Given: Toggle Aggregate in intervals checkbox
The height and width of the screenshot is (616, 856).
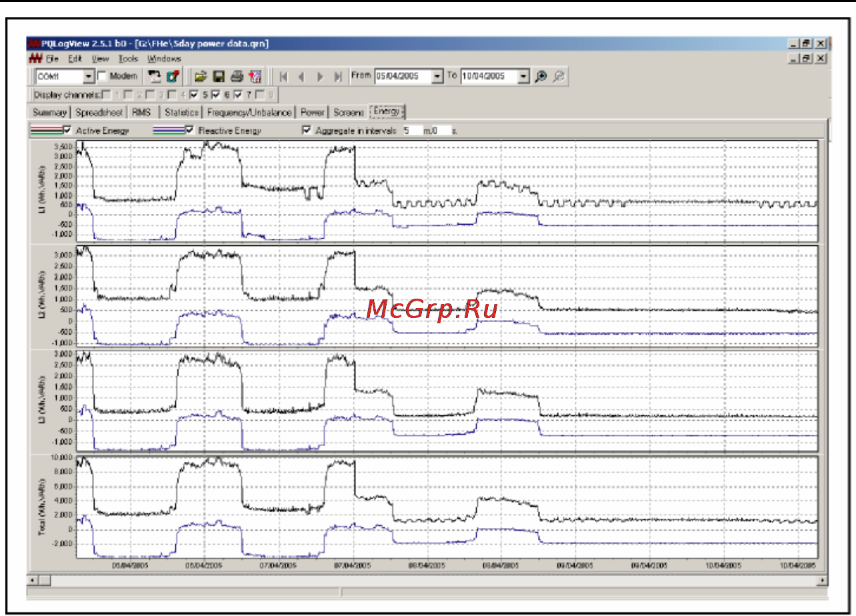Looking at the screenshot, I should (307, 130).
